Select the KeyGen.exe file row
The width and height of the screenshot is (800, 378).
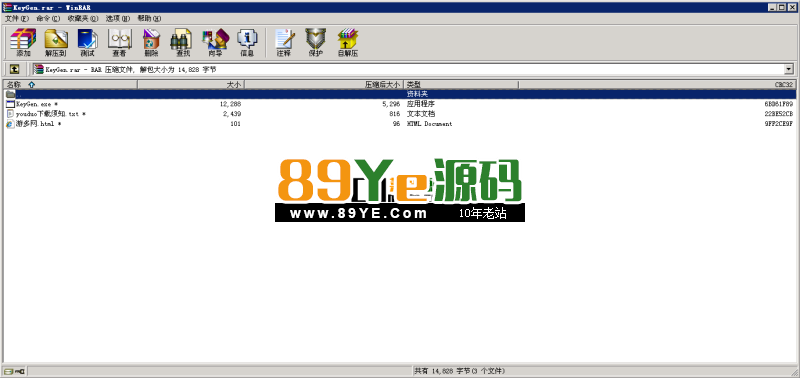400,104
